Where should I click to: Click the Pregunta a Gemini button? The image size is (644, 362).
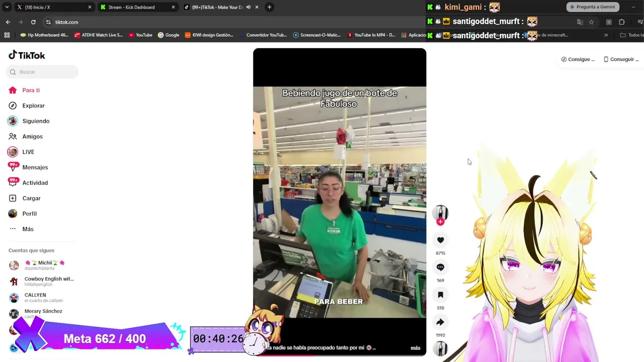point(592,7)
